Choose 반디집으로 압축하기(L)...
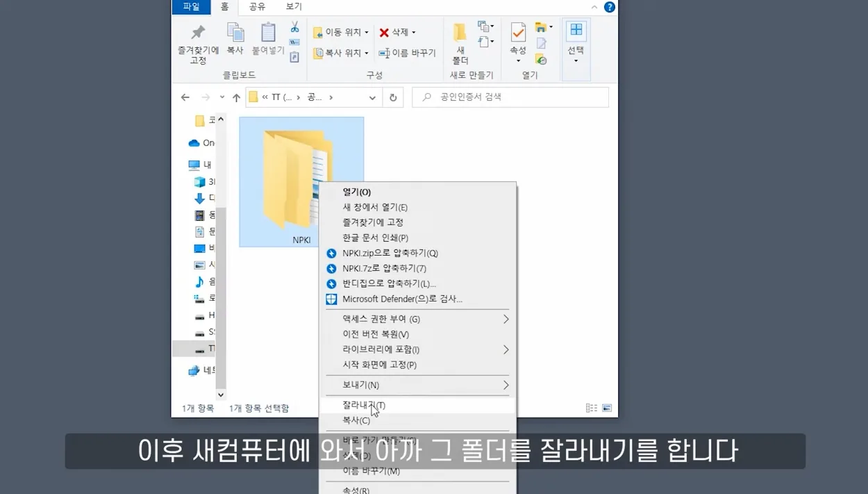The width and height of the screenshot is (868, 494). (417, 283)
